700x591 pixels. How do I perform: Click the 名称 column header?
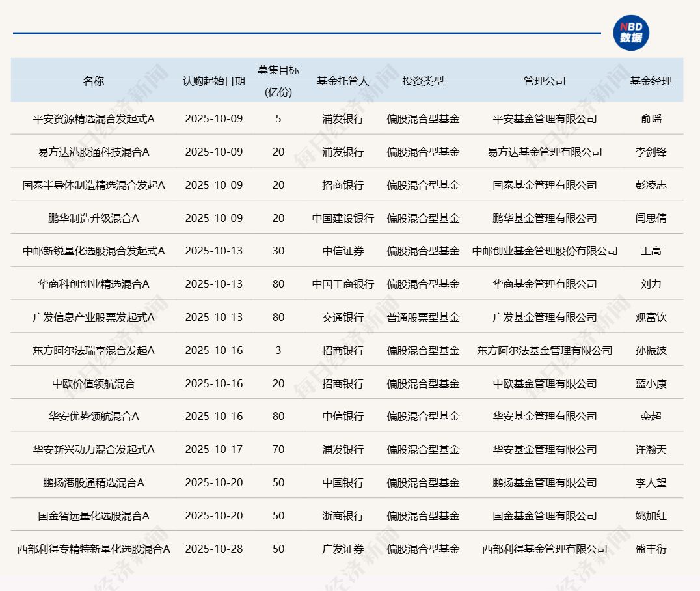pos(93,81)
